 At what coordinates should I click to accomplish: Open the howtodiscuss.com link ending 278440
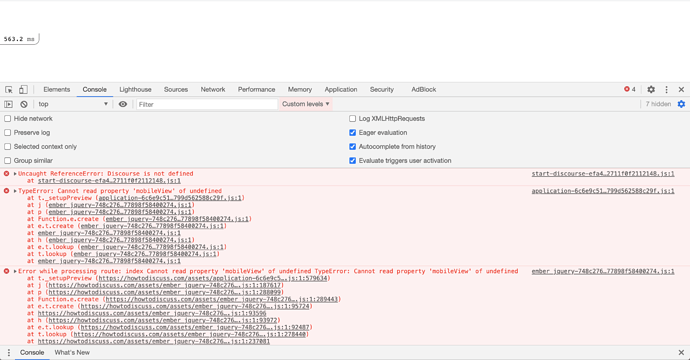point(190,334)
